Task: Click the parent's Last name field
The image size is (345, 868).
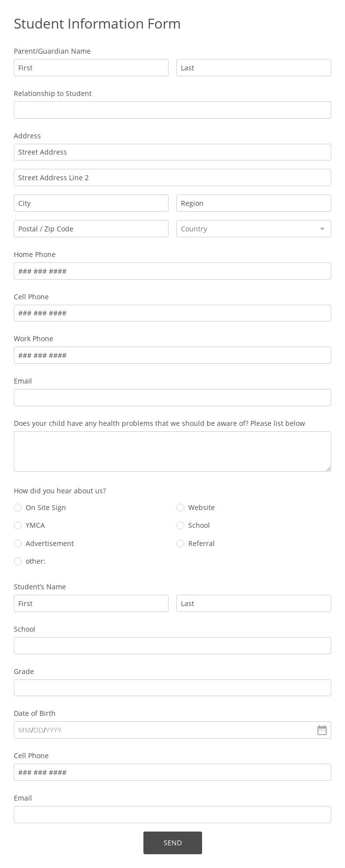Action: 254,67
